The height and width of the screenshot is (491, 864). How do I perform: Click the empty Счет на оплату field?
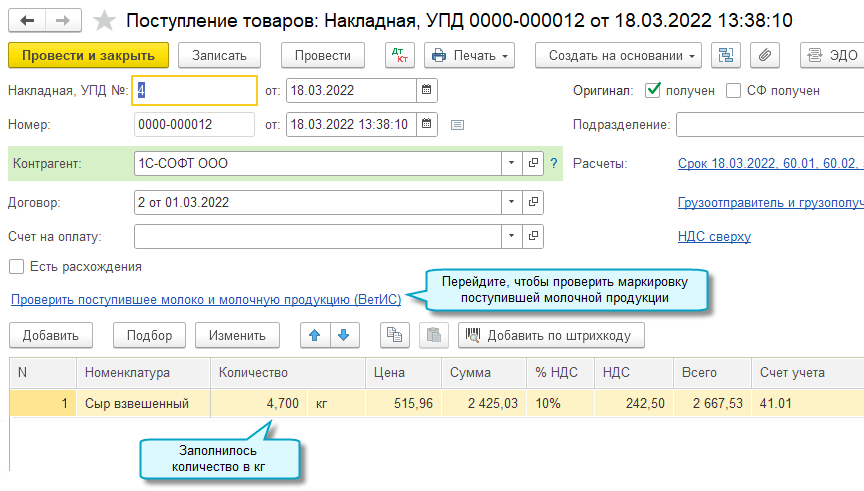[x=317, y=236]
